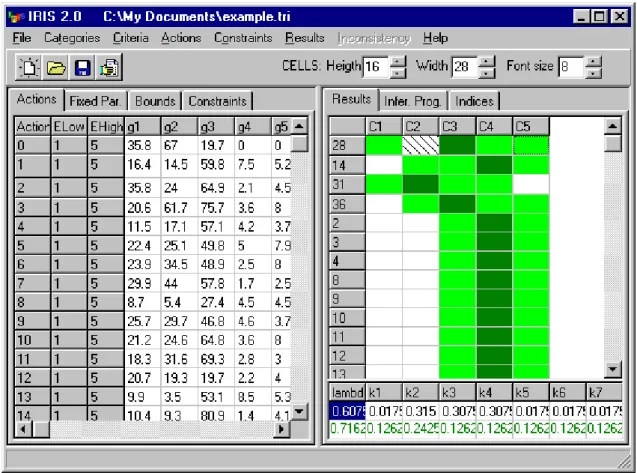637x473 pixels.
Task: Open the Results menu
Action: [305, 38]
